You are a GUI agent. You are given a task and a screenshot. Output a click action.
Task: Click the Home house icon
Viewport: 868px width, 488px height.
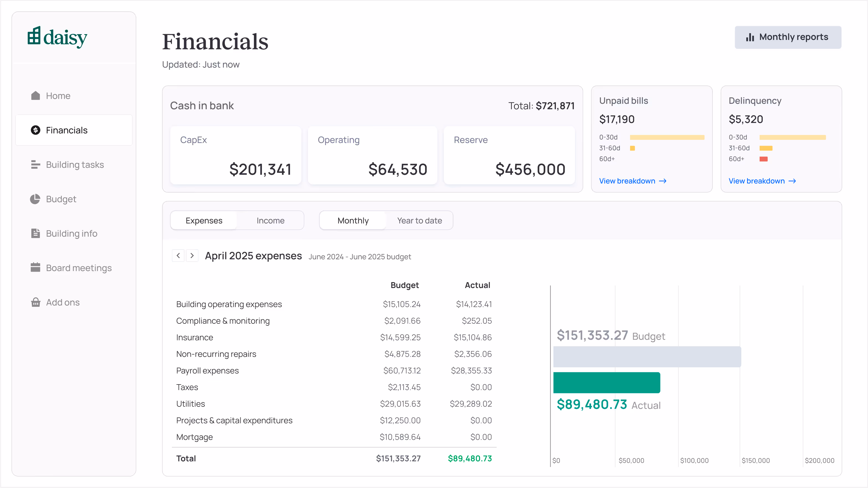tap(35, 96)
